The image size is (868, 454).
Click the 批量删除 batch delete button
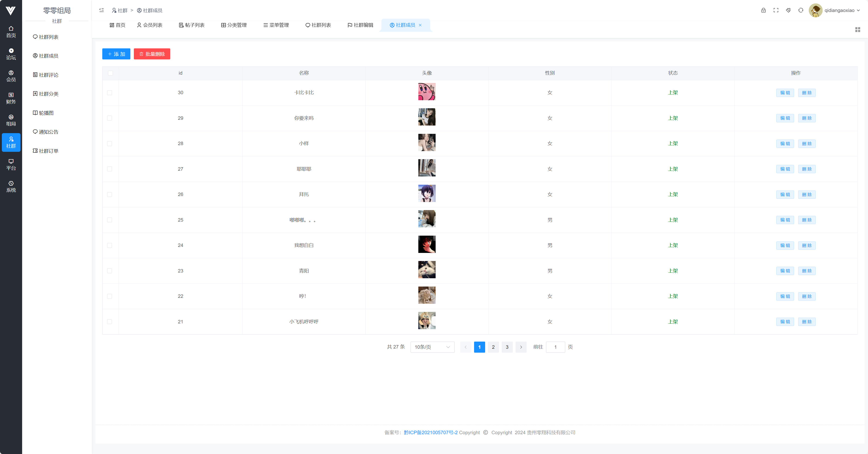152,54
